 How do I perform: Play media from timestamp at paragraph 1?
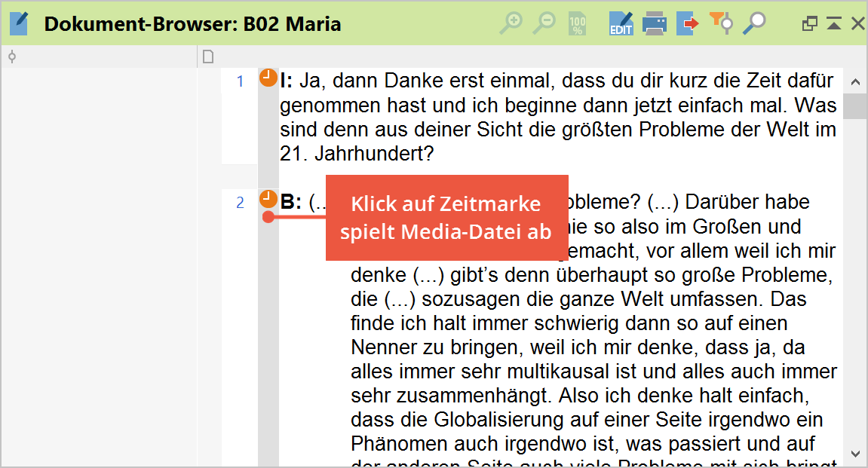point(268,78)
